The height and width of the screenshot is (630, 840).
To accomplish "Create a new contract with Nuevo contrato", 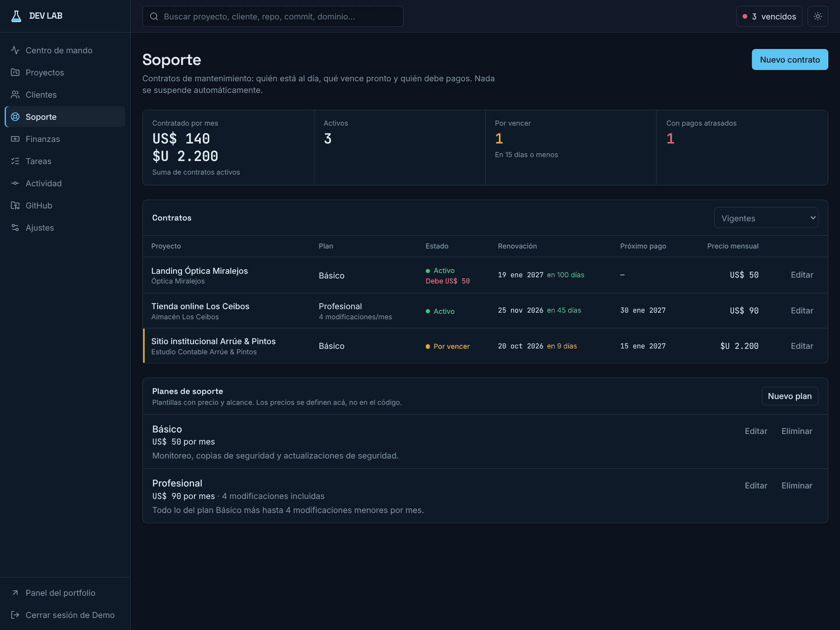I will tap(789, 59).
